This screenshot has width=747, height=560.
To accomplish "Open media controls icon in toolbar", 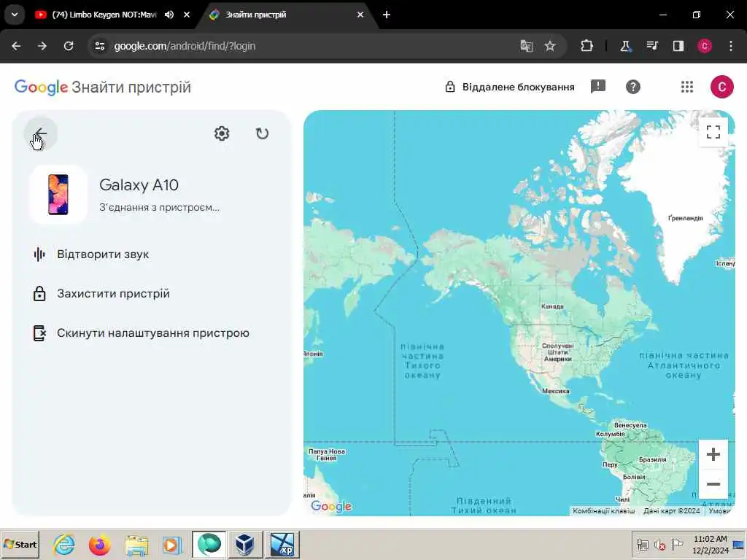I will click(651, 46).
